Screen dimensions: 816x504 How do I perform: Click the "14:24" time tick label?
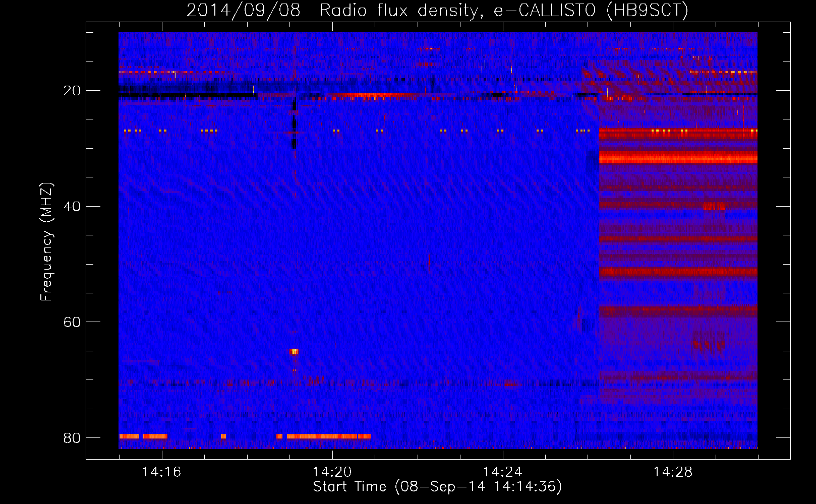tap(502, 472)
